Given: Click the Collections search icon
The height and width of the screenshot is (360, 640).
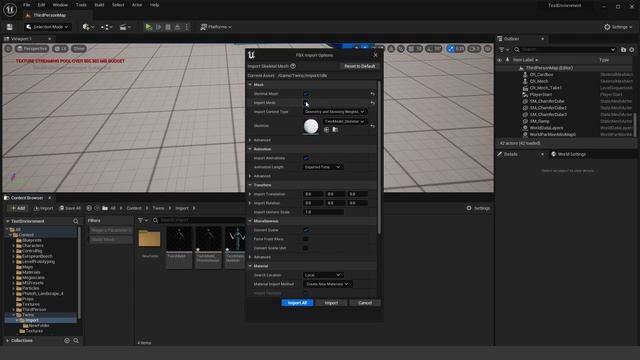Looking at the screenshot, I should point(76,340).
